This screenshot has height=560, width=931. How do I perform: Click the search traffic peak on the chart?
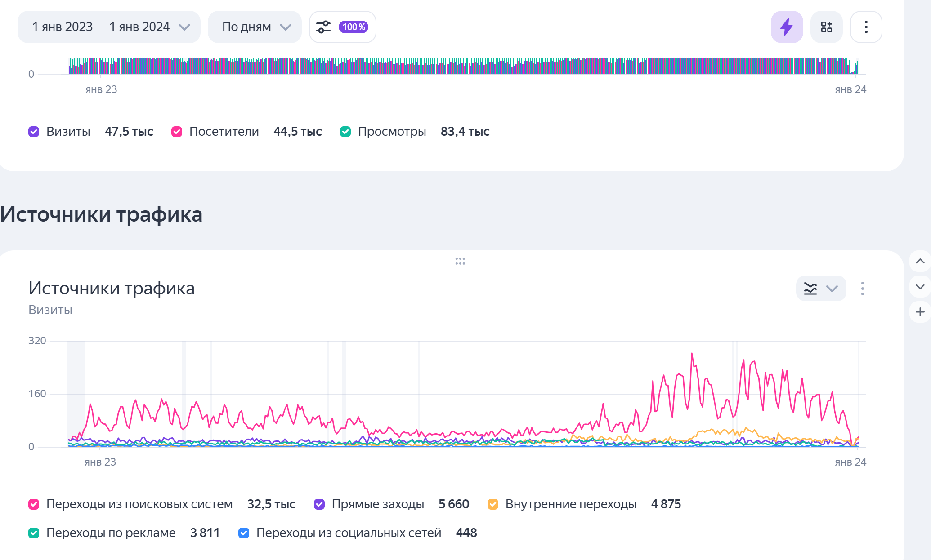[x=692, y=354]
